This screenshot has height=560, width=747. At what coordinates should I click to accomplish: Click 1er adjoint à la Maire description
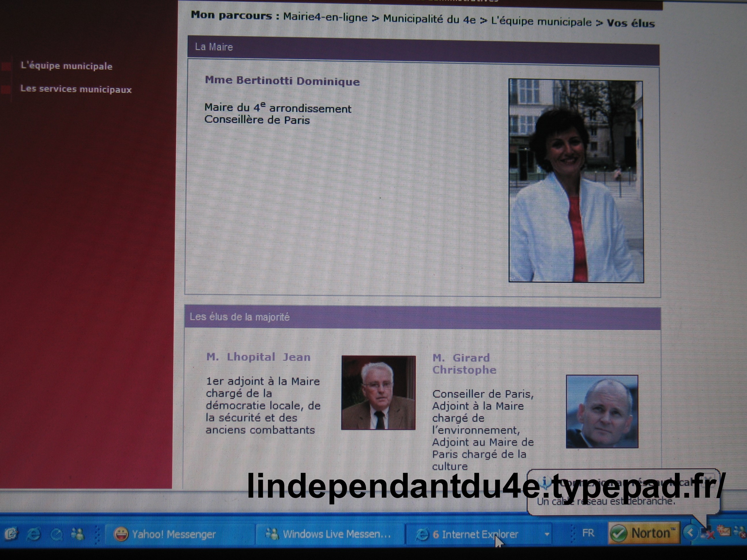click(263, 405)
